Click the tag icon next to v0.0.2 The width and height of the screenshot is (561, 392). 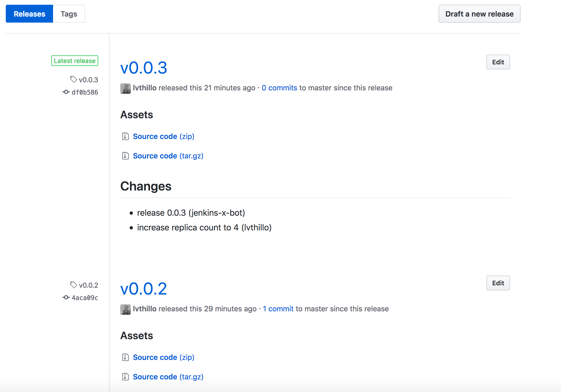pos(74,285)
